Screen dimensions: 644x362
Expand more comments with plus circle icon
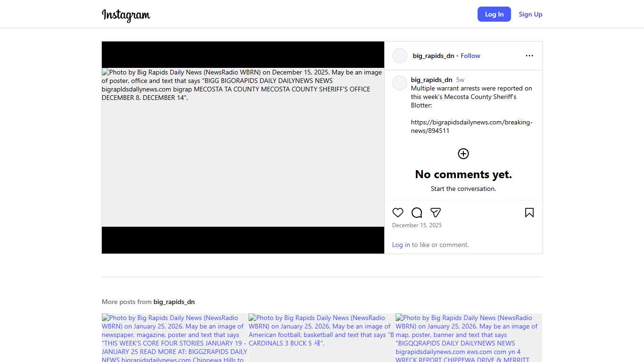click(x=463, y=154)
